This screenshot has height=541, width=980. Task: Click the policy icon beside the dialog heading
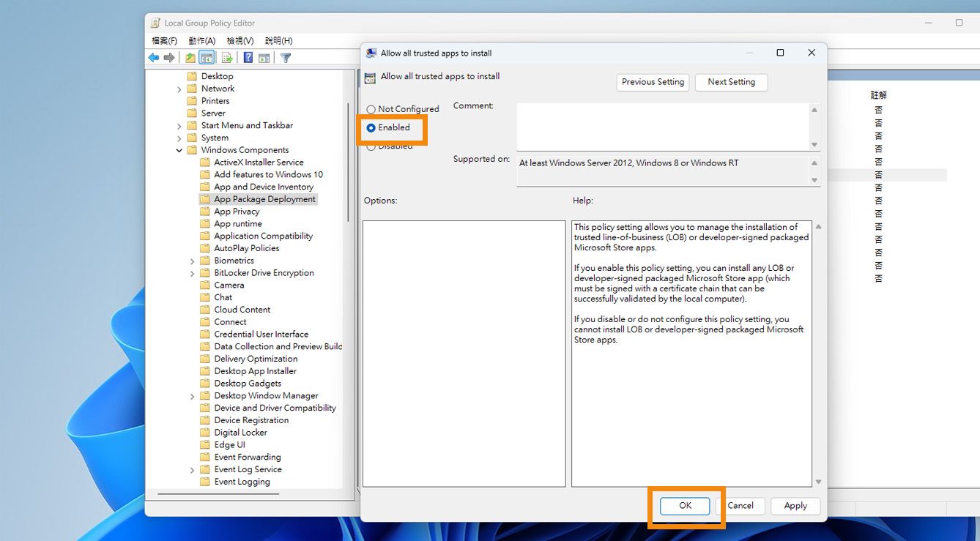[x=370, y=78]
